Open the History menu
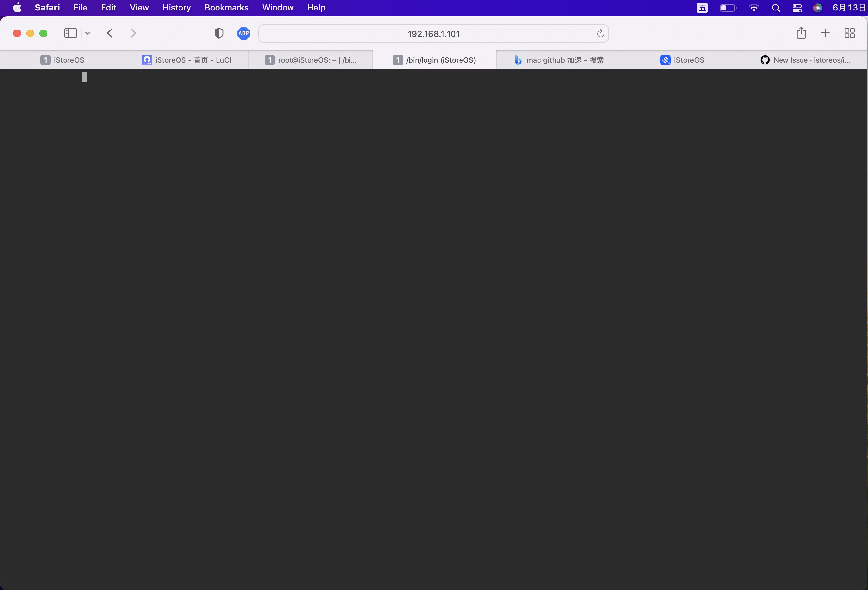 pos(176,8)
